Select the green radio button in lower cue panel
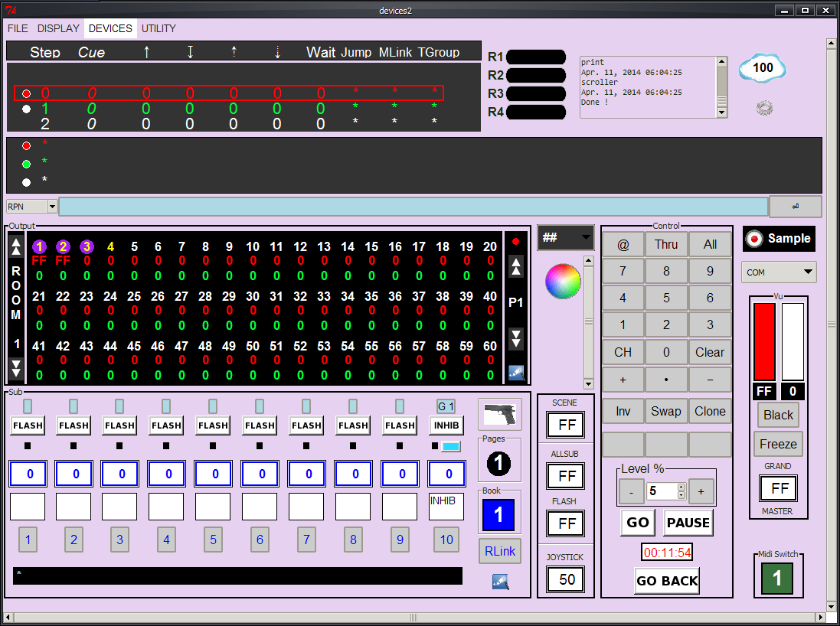 [26, 164]
